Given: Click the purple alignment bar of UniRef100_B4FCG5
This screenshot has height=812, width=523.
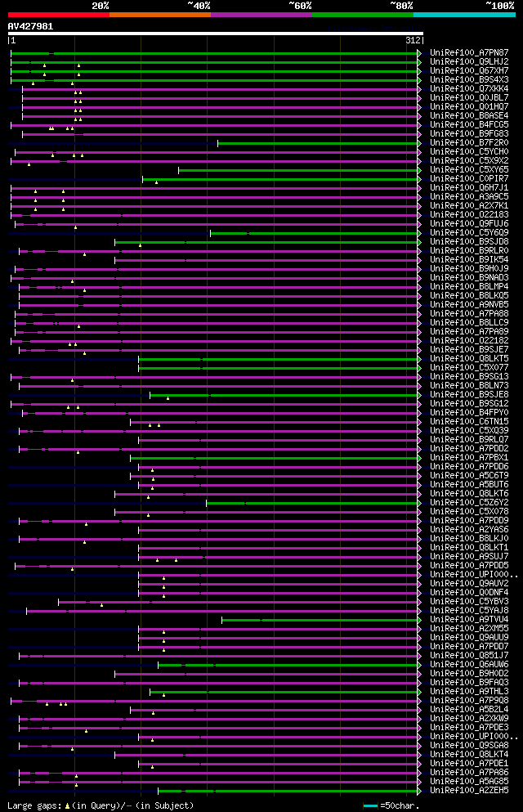Looking at the screenshot, I should tap(215, 125).
